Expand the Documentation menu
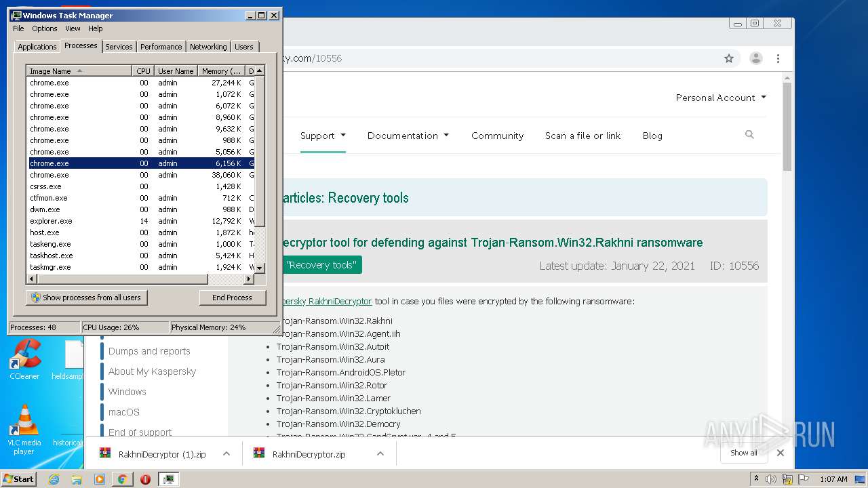 click(x=408, y=136)
